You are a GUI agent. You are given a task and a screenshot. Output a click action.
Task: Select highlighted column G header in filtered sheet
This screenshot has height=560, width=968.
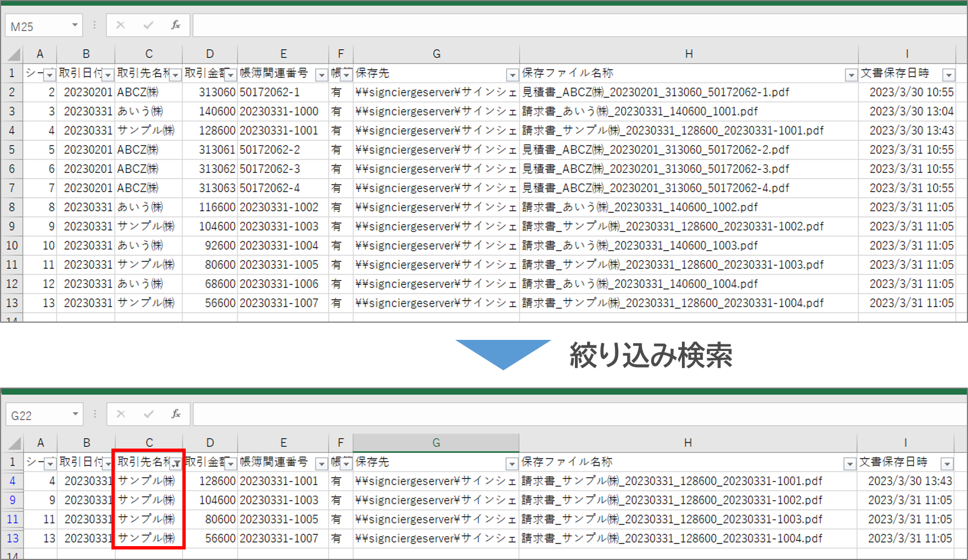coord(436,442)
